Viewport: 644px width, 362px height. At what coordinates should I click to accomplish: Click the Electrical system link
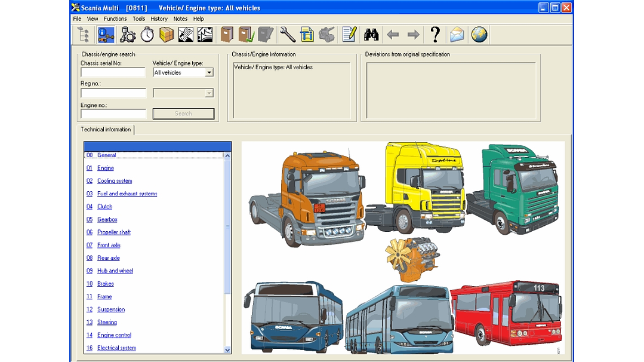[116, 348]
